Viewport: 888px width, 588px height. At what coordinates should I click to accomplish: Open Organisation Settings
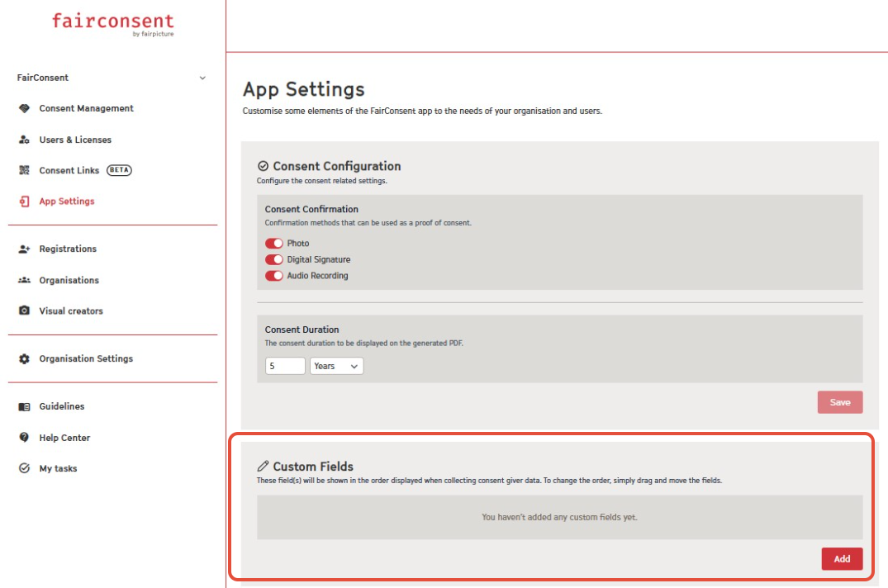86,358
